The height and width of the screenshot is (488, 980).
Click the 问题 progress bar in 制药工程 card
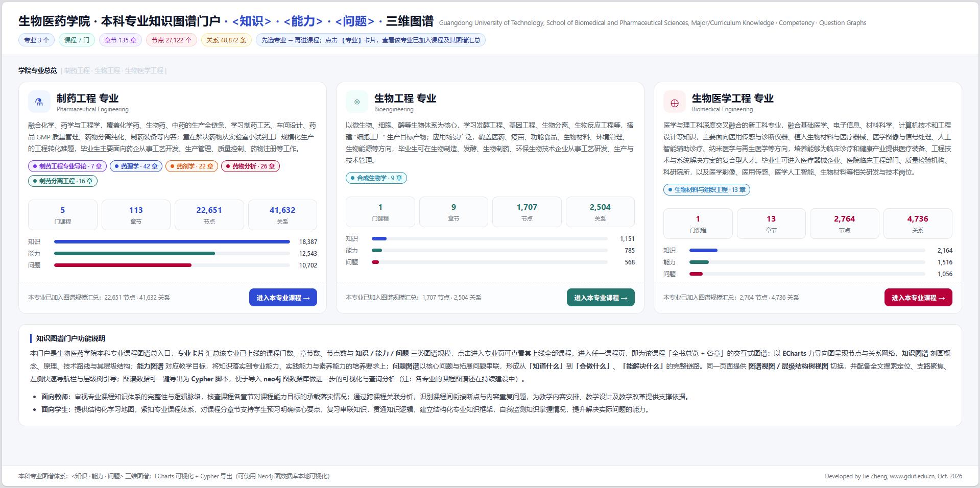tap(172, 265)
